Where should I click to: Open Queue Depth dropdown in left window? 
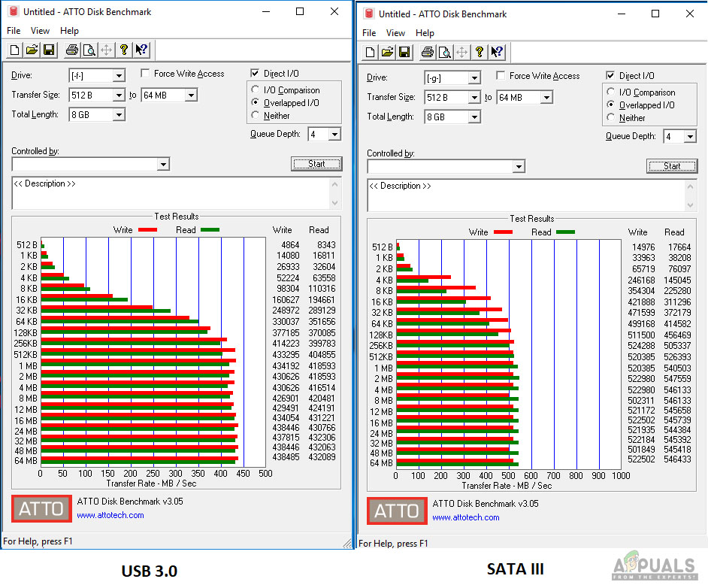pos(334,134)
